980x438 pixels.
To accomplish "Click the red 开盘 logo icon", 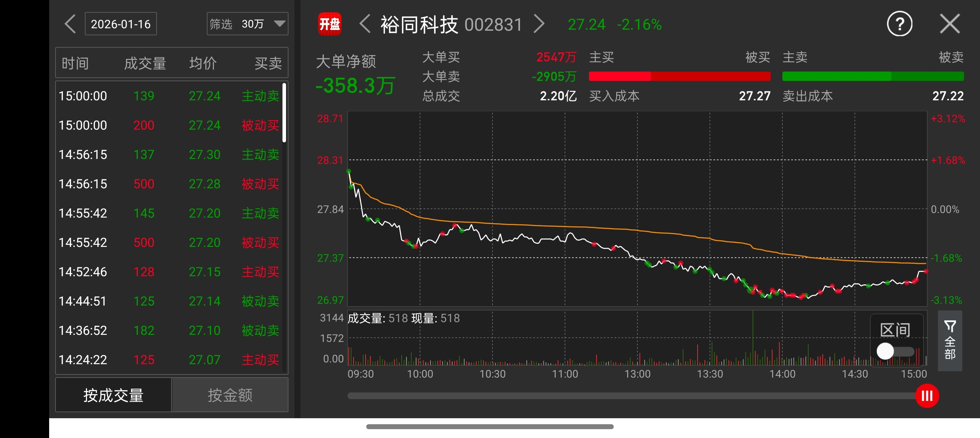I will [329, 24].
